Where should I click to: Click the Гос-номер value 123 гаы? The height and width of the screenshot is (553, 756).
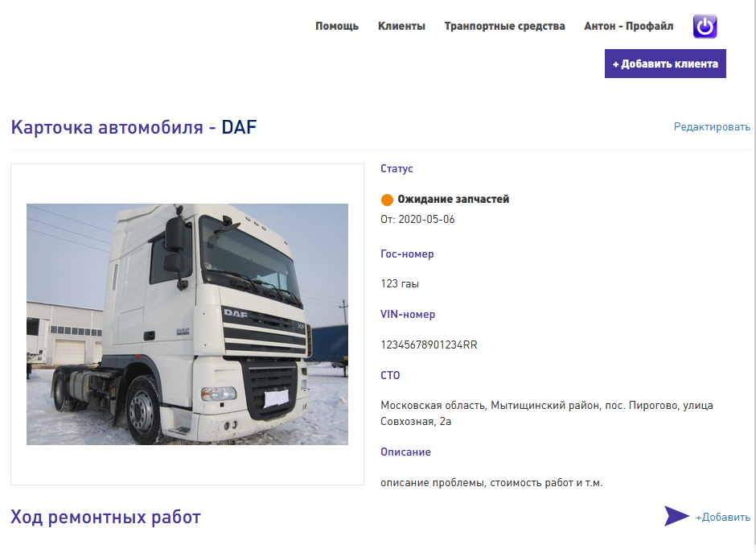[400, 283]
